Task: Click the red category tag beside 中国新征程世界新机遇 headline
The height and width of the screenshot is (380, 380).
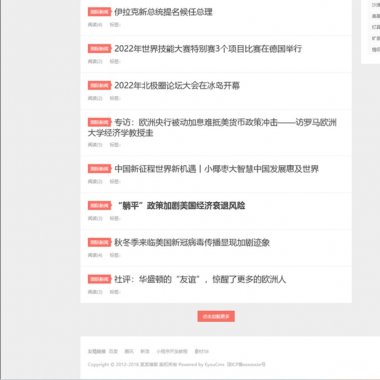Action: 100,169
